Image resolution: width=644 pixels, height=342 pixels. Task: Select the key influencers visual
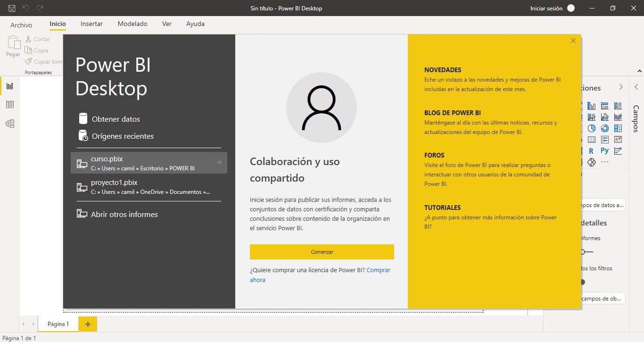point(618,151)
